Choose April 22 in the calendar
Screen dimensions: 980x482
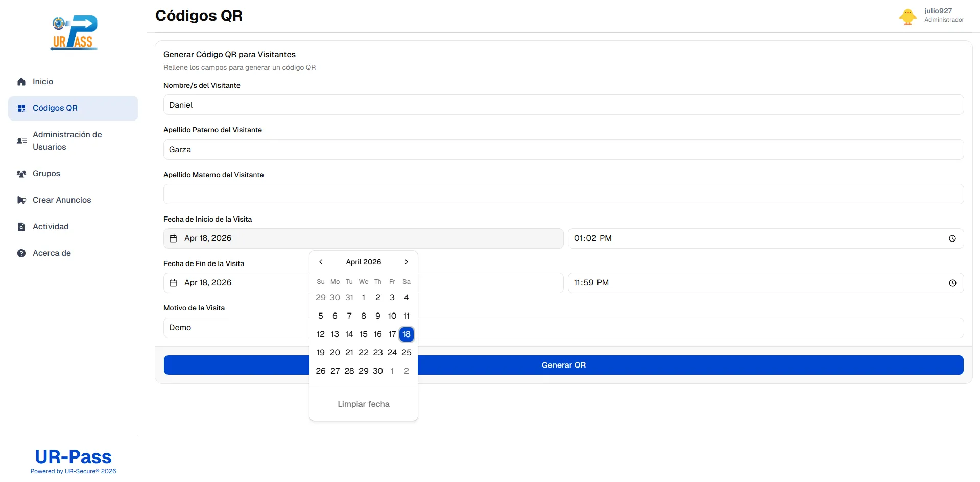point(364,353)
